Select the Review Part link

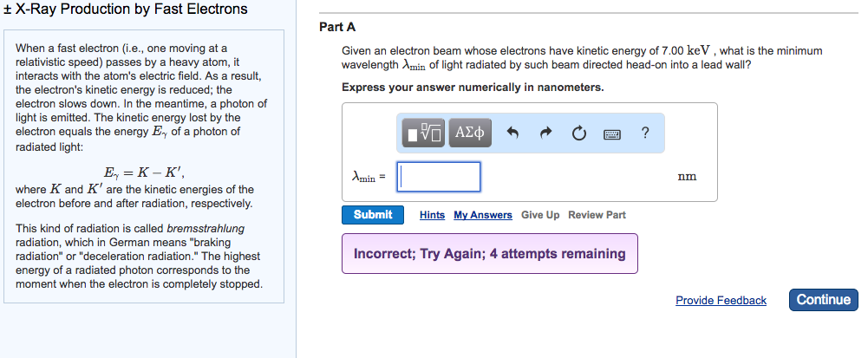coord(597,215)
